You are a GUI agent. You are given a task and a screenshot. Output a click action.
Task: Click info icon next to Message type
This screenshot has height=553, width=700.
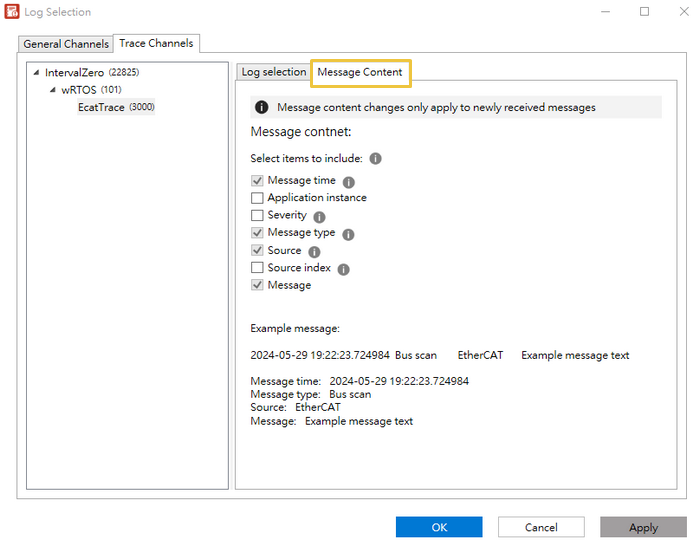point(348,234)
